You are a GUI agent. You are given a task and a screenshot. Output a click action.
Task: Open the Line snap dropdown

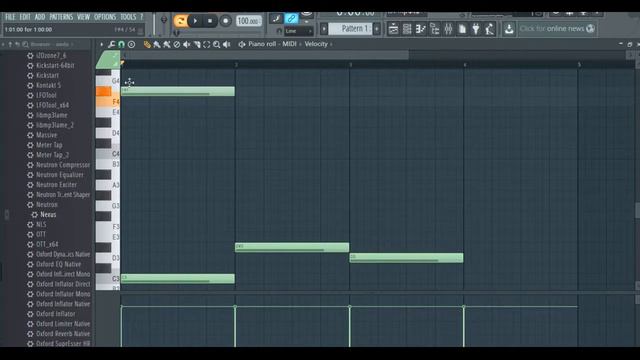[298, 31]
